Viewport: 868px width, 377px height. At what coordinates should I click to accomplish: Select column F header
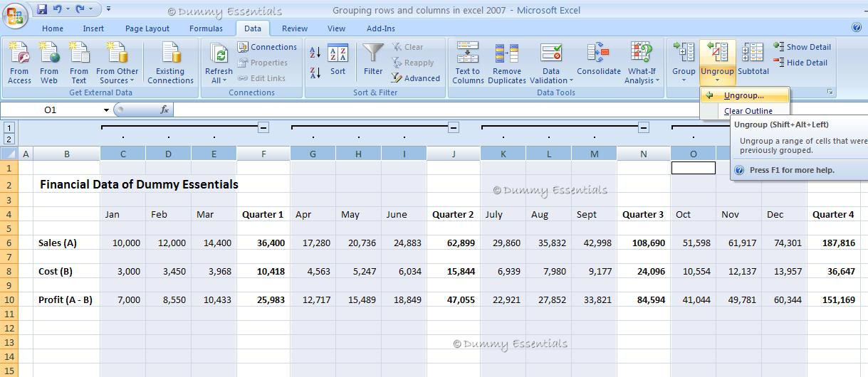[263, 154]
